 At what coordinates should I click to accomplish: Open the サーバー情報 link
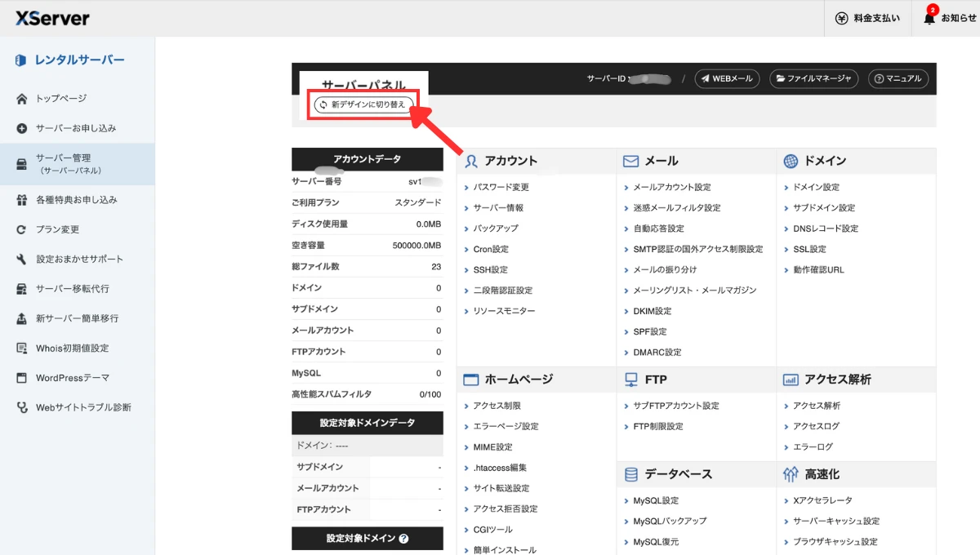coord(499,208)
